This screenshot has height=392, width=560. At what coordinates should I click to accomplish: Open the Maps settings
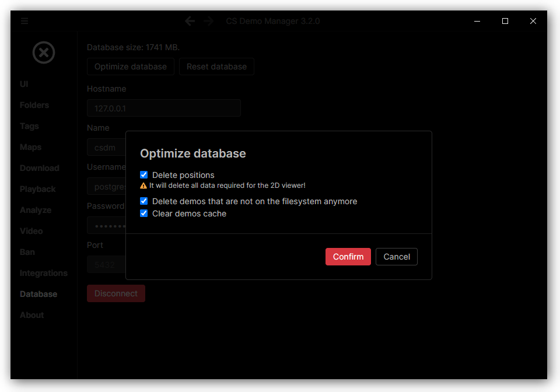pyautogui.click(x=30, y=146)
